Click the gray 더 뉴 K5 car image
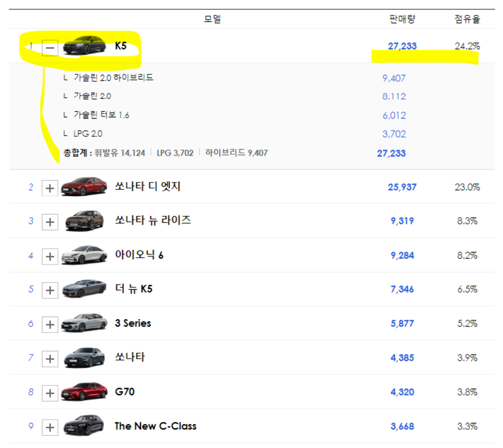This screenshot has height=448, width=503. [84, 288]
